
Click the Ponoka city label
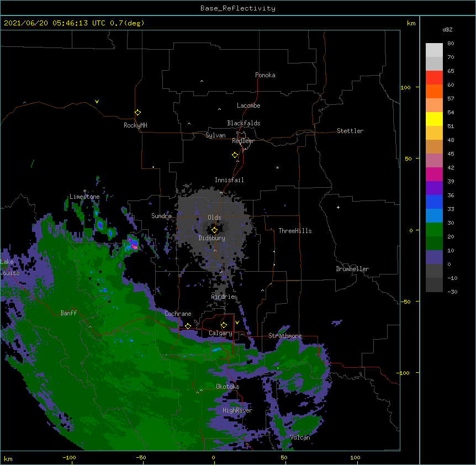265,75
